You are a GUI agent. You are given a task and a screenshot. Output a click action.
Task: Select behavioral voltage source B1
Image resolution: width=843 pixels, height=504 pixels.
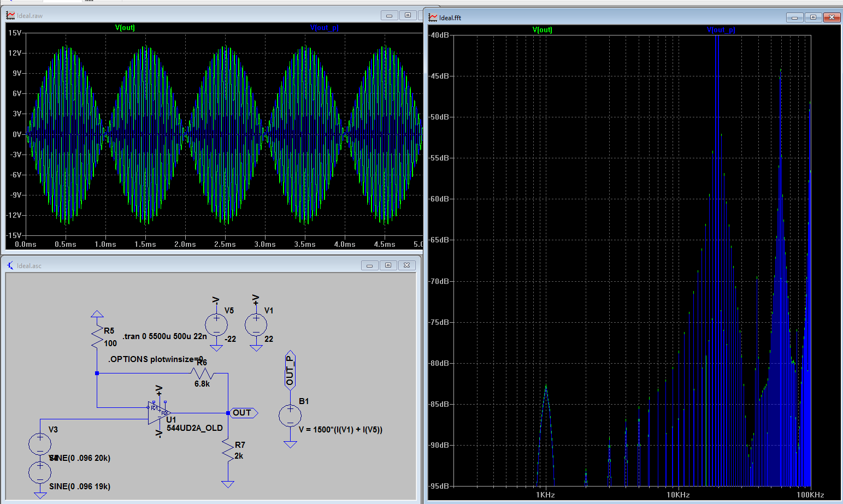(x=290, y=416)
